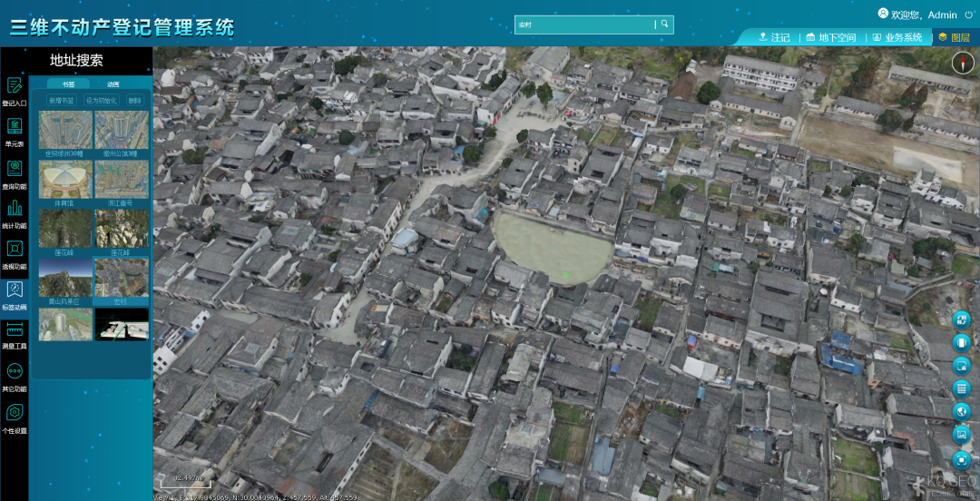Image resolution: width=980 pixels, height=501 pixels.
Task: Open the 图层 layers menu
Action: [955, 37]
